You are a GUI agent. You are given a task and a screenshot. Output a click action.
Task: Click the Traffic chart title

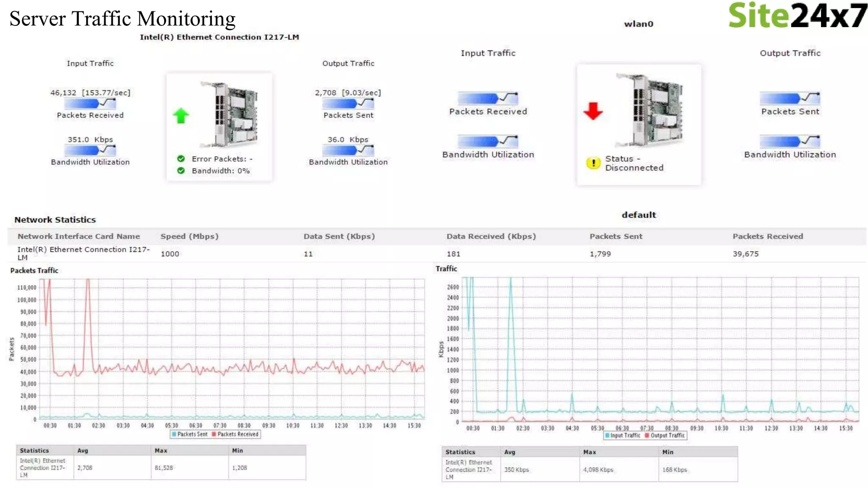pos(446,269)
